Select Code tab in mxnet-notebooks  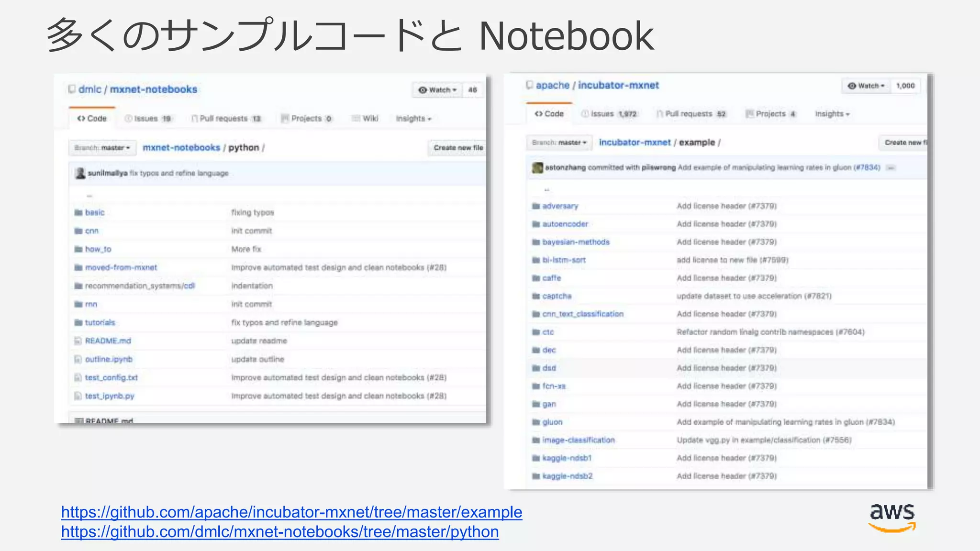tap(92, 119)
